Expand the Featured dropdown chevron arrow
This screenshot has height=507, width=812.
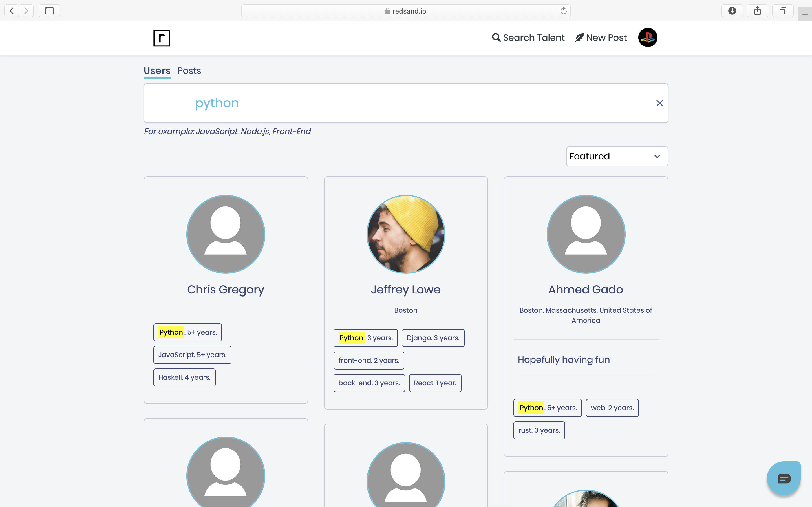pyautogui.click(x=657, y=156)
